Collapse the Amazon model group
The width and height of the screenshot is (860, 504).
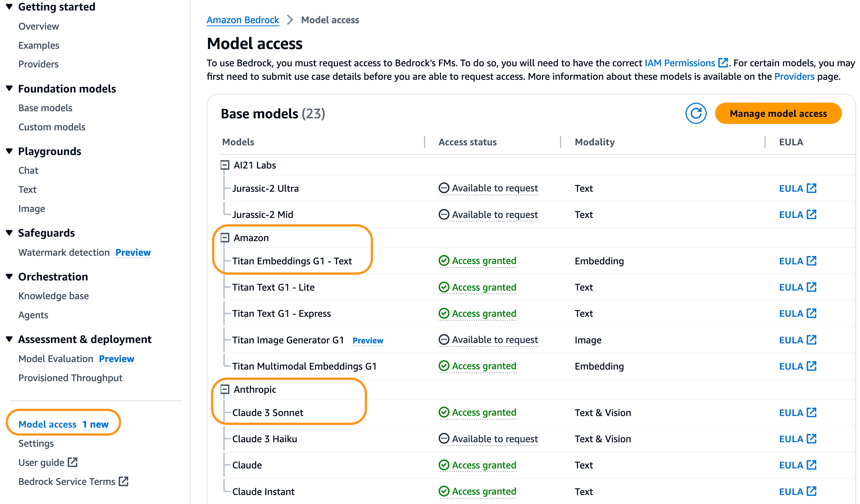pos(225,238)
